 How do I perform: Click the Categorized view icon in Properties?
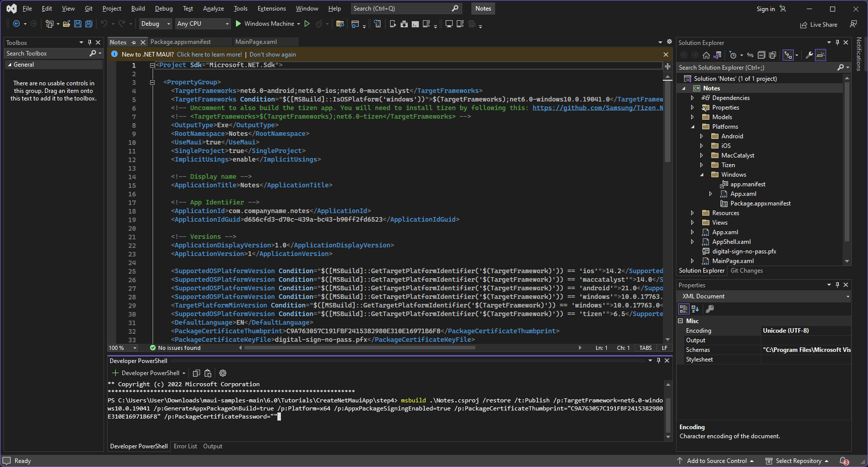pyautogui.click(x=684, y=309)
